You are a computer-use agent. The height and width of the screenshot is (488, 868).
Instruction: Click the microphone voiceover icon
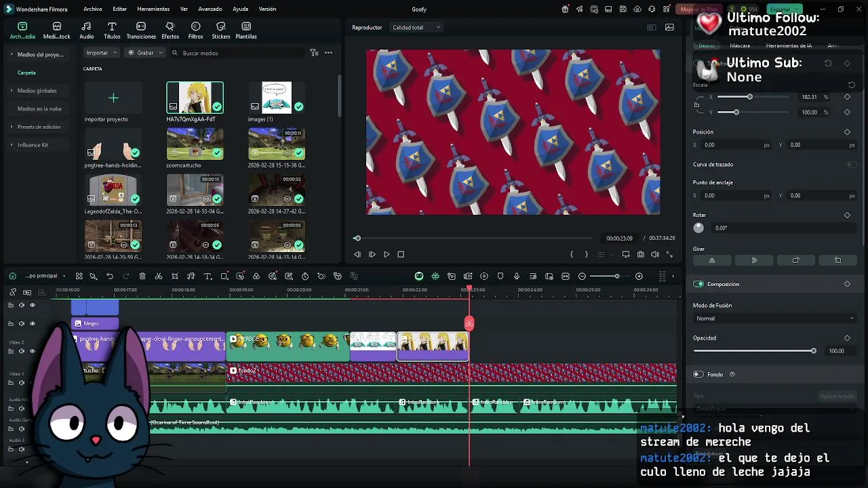point(517,276)
